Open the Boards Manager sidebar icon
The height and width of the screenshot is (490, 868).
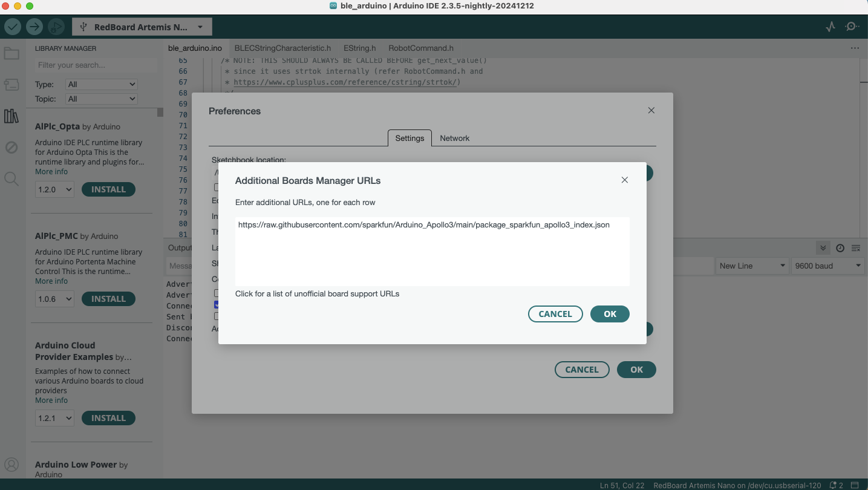point(11,85)
